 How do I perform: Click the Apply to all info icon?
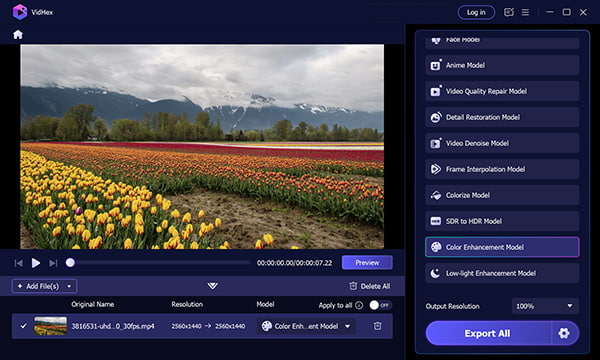coord(359,305)
